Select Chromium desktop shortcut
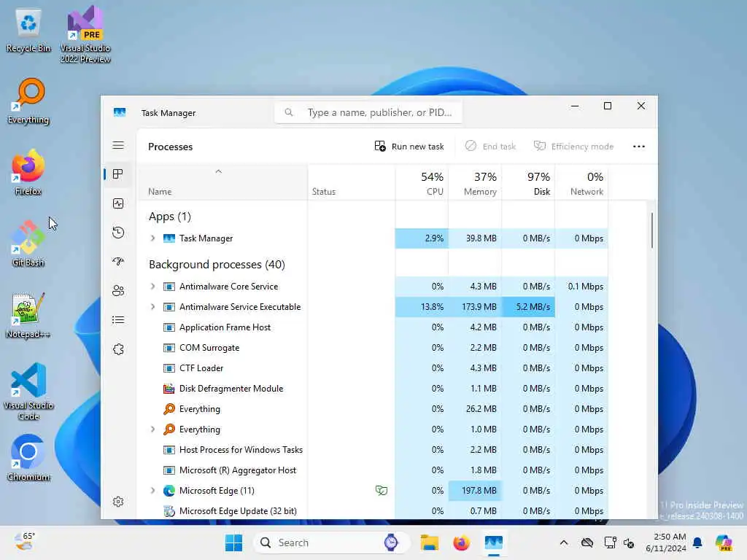 coord(28,458)
